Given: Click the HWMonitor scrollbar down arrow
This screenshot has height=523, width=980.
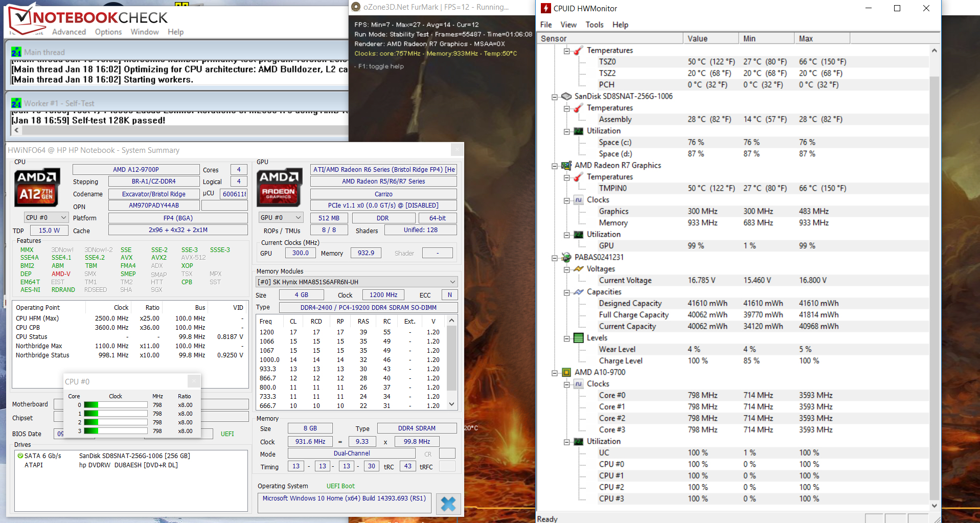Looking at the screenshot, I should click(x=935, y=506).
